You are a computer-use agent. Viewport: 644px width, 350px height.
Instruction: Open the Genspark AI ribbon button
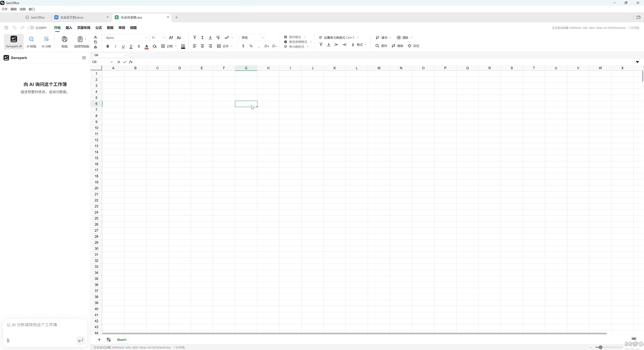point(14,41)
